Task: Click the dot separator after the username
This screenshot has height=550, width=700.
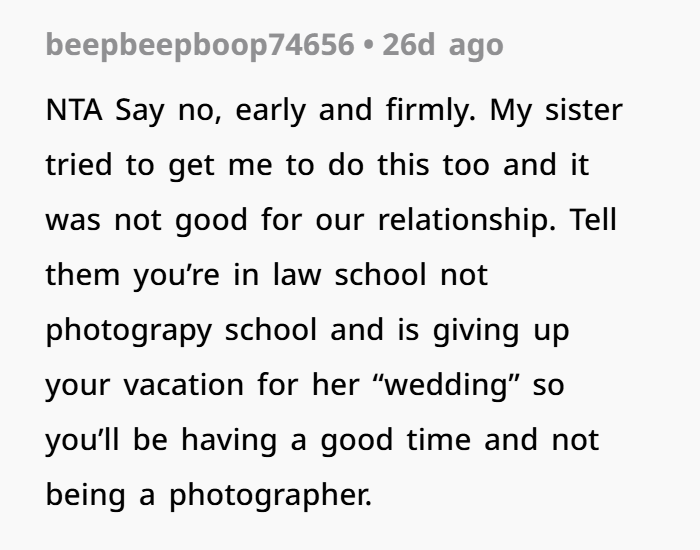Action: (368, 46)
